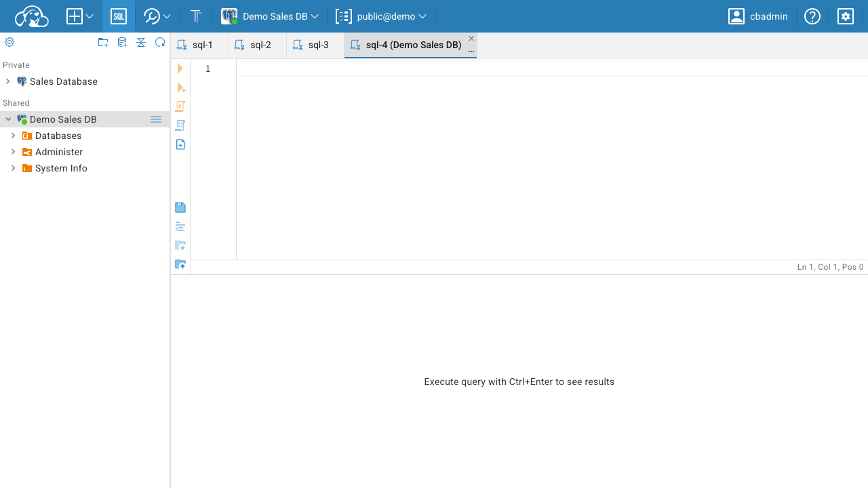This screenshot has width=868, height=488.
Task: Execute the SQL script
Action: (180, 106)
